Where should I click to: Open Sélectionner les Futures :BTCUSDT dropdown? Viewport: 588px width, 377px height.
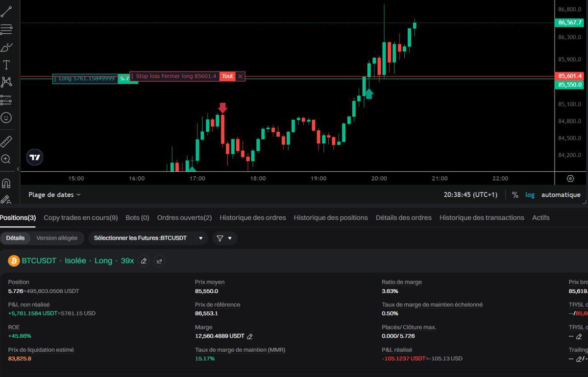click(148, 238)
